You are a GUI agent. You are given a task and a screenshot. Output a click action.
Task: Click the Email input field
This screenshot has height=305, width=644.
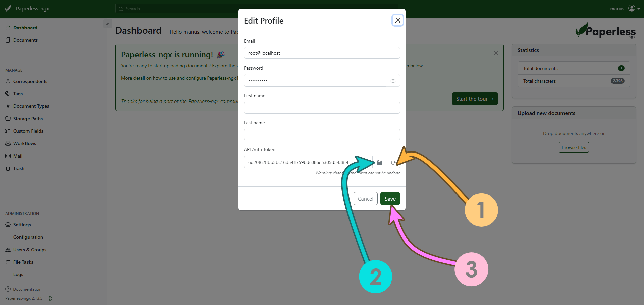(322, 53)
